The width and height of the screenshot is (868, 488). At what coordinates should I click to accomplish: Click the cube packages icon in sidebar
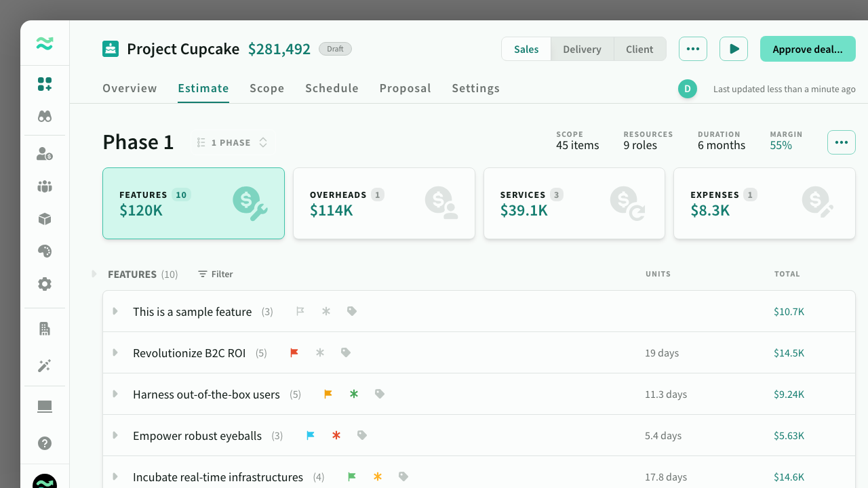point(44,219)
